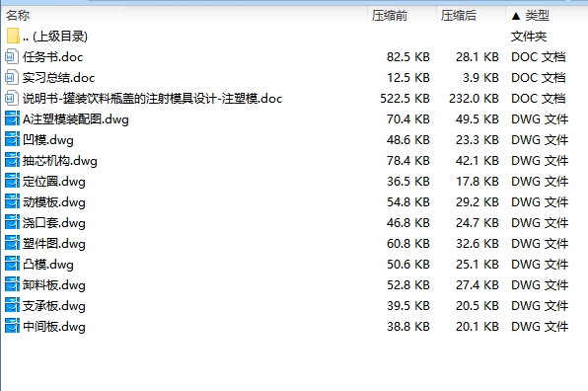Click the 70.4 KB size cell
The image size is (588, 391).
[408, 118]
